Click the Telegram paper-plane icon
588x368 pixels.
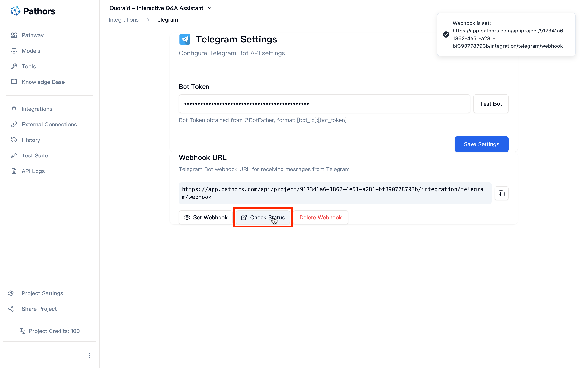[185, 39]
